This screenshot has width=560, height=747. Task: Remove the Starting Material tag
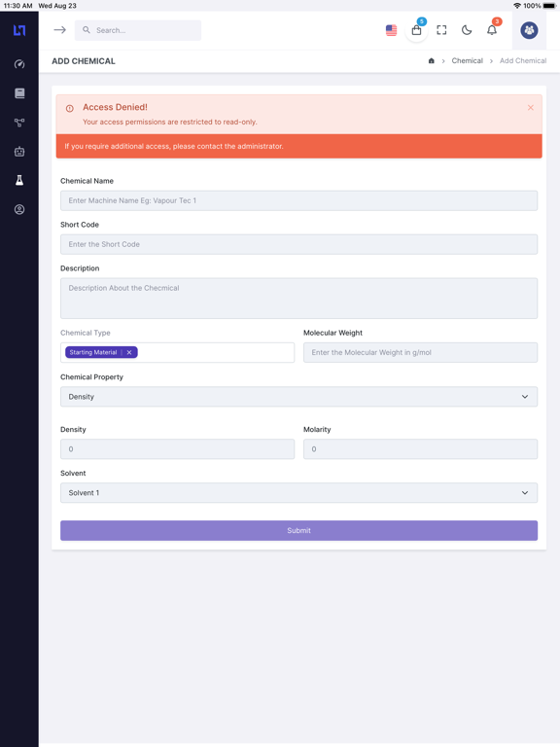coord(129,352)
